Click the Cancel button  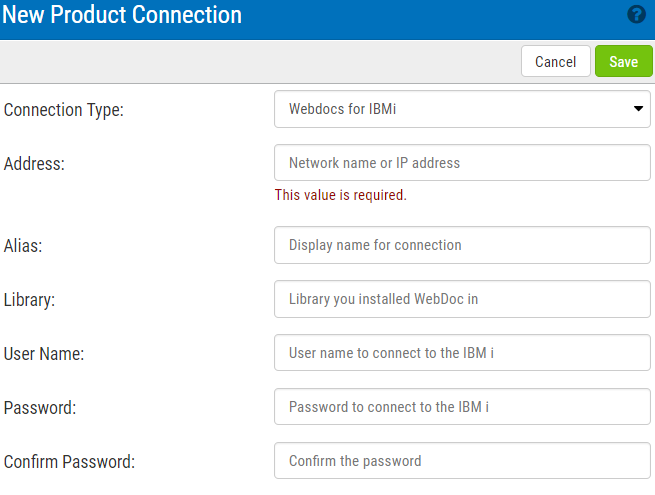[x=555, y=62]
